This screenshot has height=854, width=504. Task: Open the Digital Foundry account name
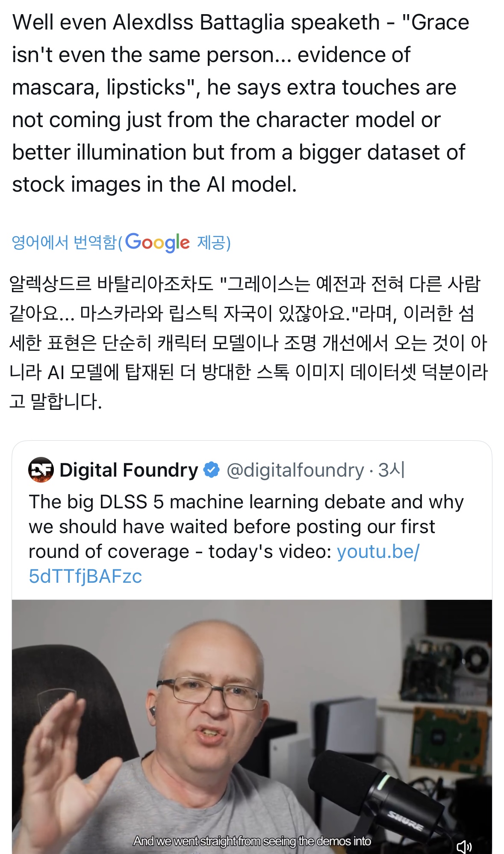click(x=129, y=470)
